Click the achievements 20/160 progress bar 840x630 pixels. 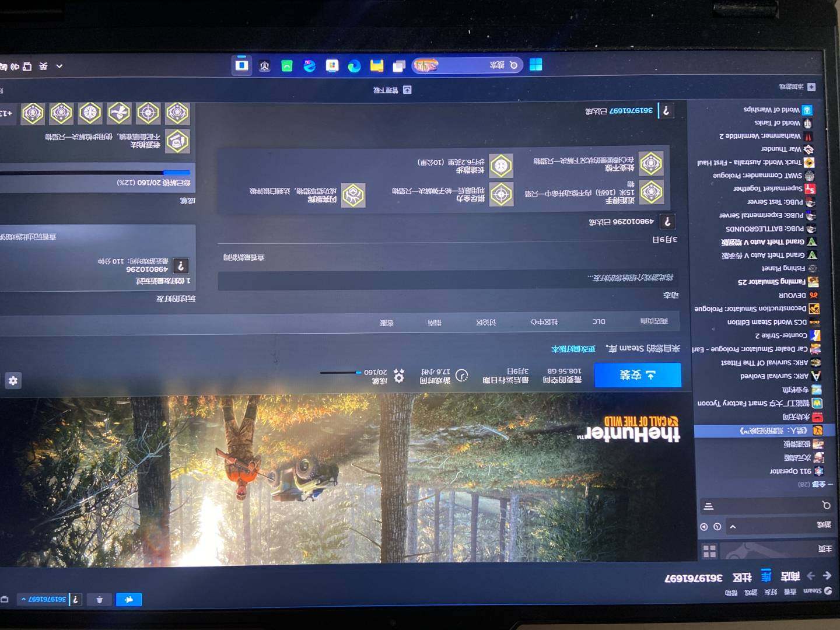[x=341, y=372]
